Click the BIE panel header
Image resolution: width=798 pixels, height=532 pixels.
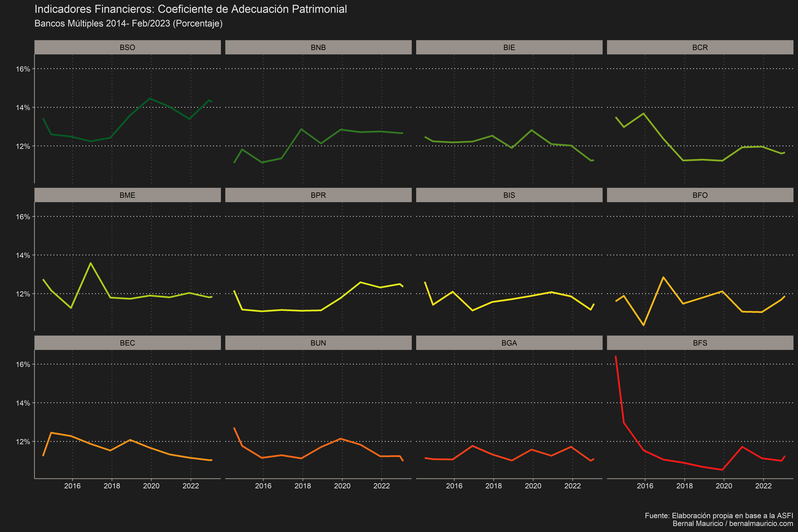click(509, 47)
